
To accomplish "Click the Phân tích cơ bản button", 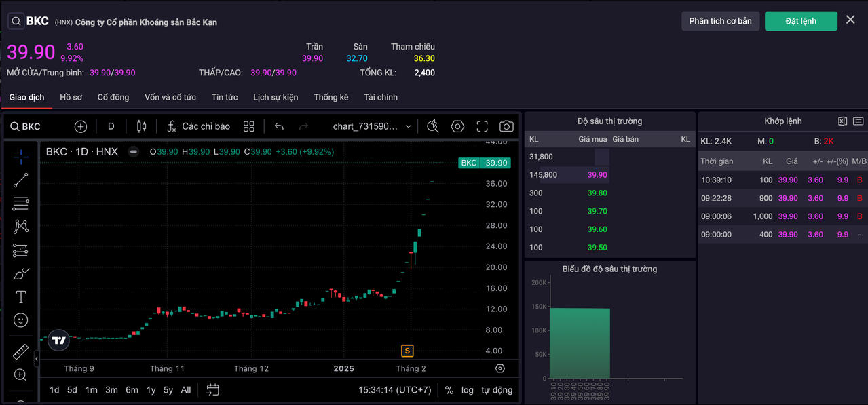I will [720, 21].
